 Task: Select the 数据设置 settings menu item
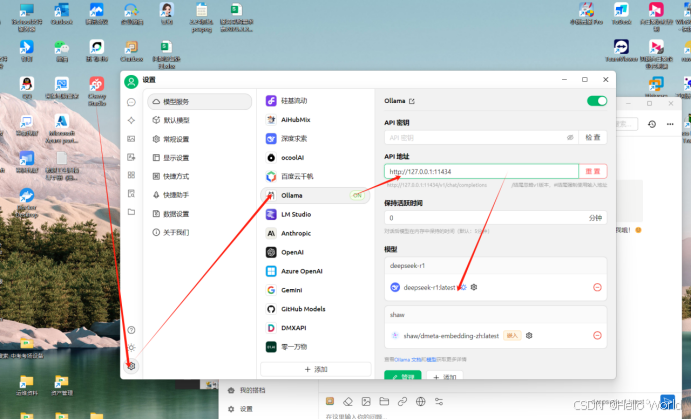coord(200,214)
